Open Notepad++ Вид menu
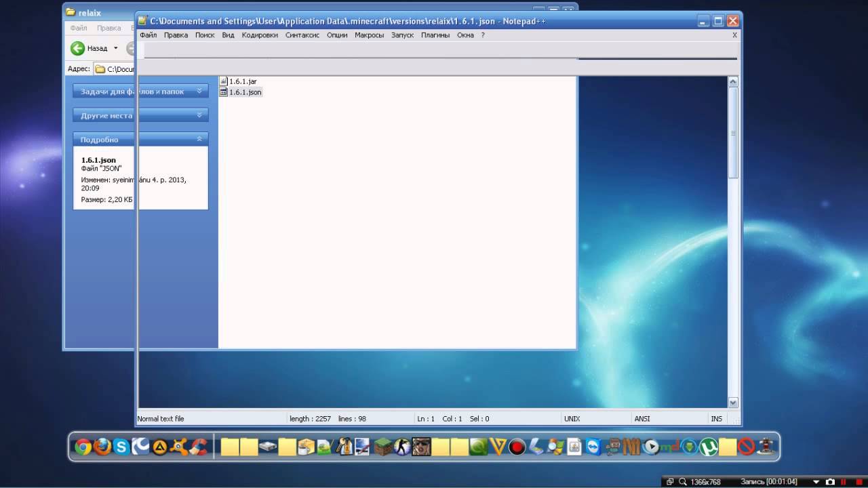The image size is (868, 488). pyautogui.click(x=228, y=35)
